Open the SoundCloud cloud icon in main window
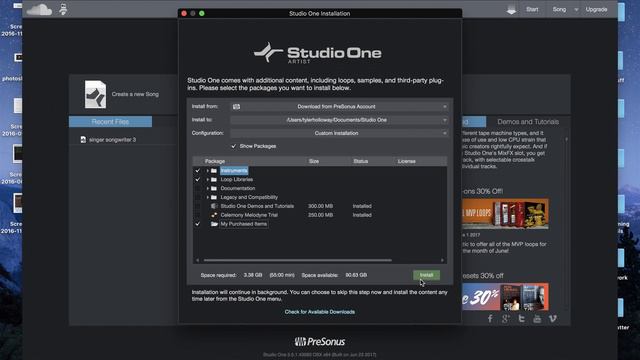This screenshot has width=640, height=360. pos(39,9)
